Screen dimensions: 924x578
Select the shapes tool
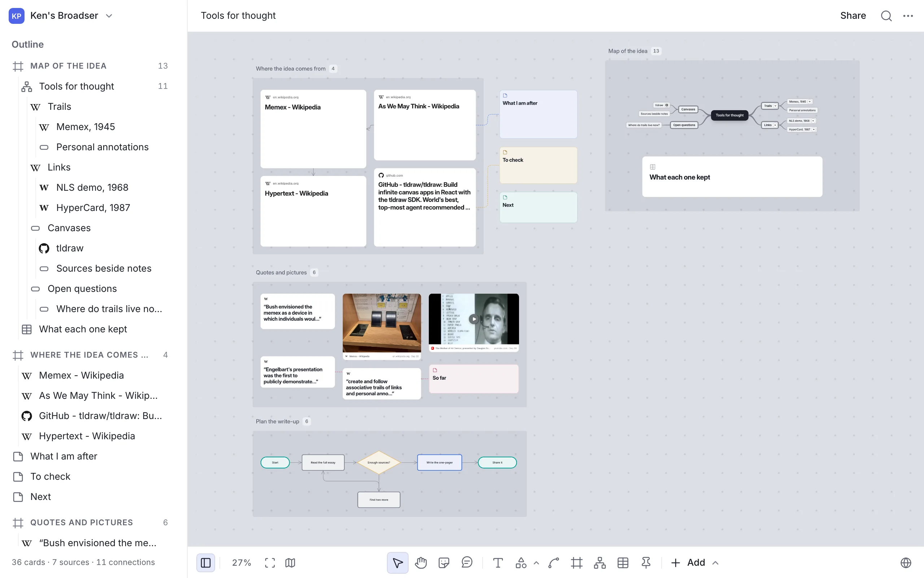pos(521,562)
